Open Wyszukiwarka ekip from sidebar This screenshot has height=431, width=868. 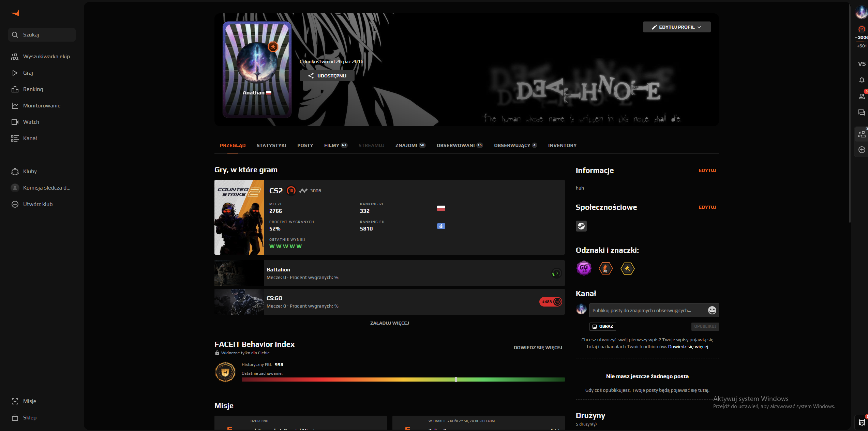46,57
